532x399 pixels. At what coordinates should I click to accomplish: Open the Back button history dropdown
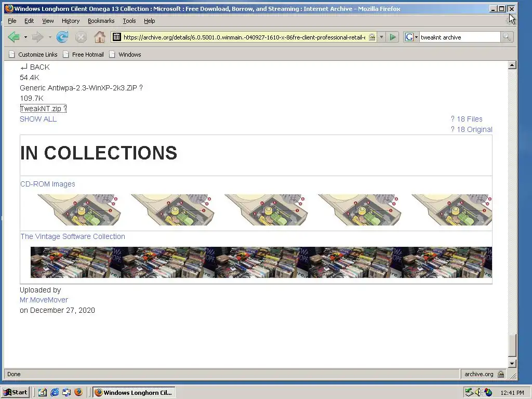coord(25,37)
